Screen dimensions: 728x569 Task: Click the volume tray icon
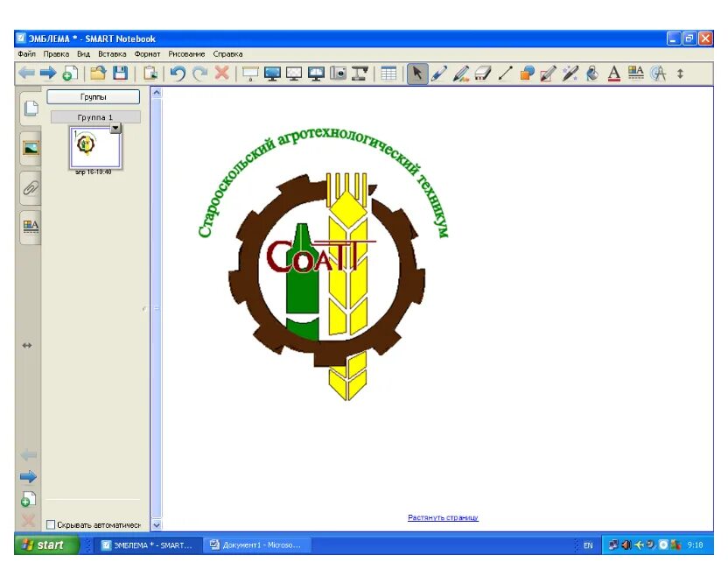626,544
